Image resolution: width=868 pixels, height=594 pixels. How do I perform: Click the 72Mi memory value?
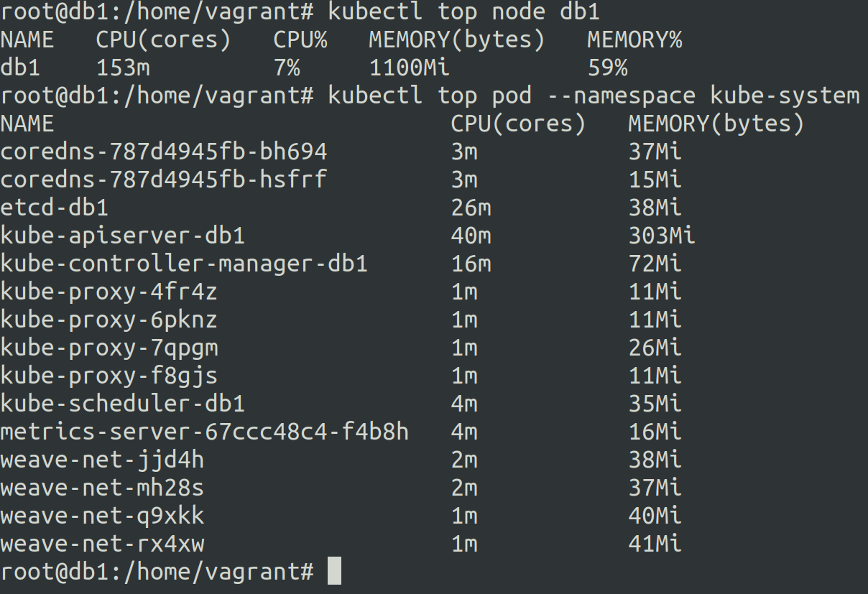point(655,264)
